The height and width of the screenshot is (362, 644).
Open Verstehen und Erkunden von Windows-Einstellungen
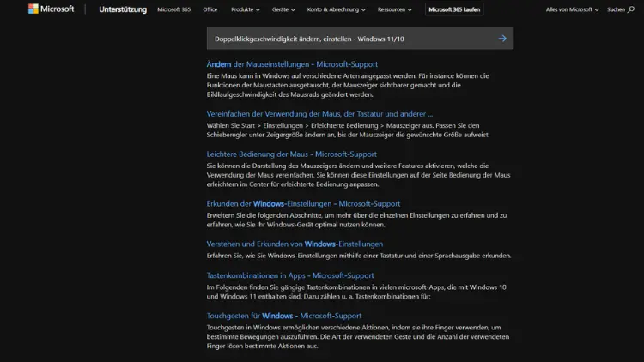click(x=295, y=244)
